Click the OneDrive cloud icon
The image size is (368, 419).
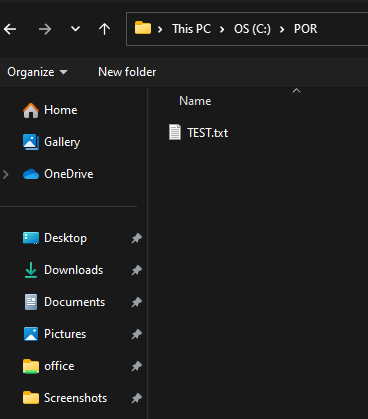tap(31, 174)
